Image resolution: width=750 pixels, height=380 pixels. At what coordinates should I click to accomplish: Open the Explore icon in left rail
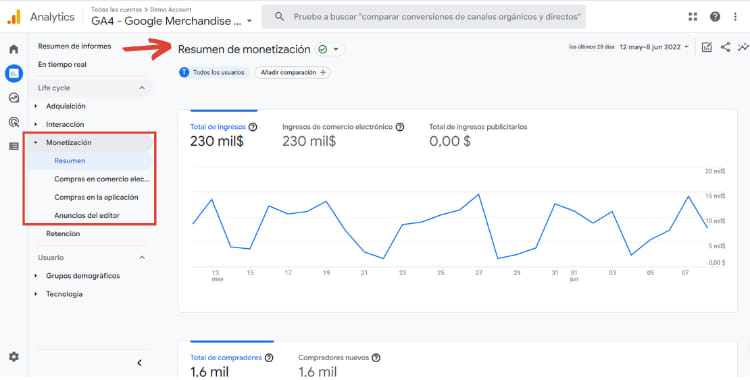pyautogui.click(x=14, y=98)
